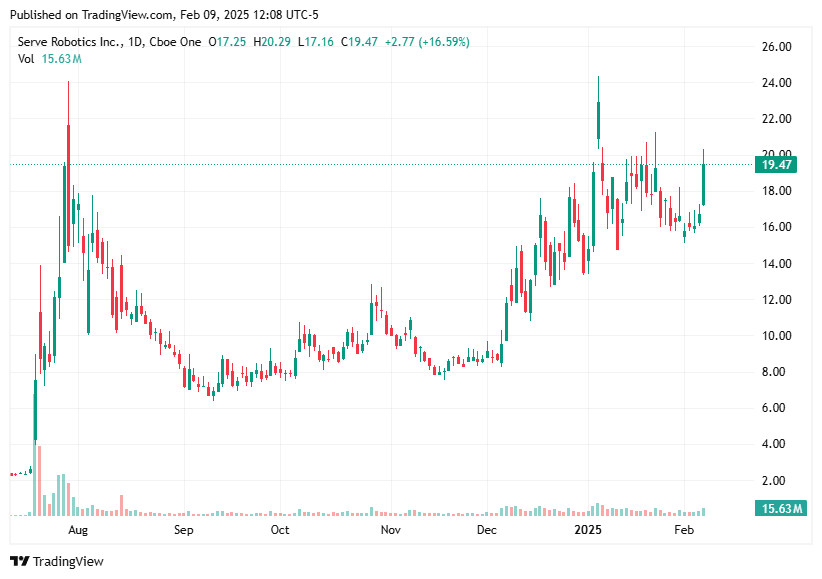
Task: Click the TradingView wordmark text
Action: pyautogui.click(x=68, y=561)
